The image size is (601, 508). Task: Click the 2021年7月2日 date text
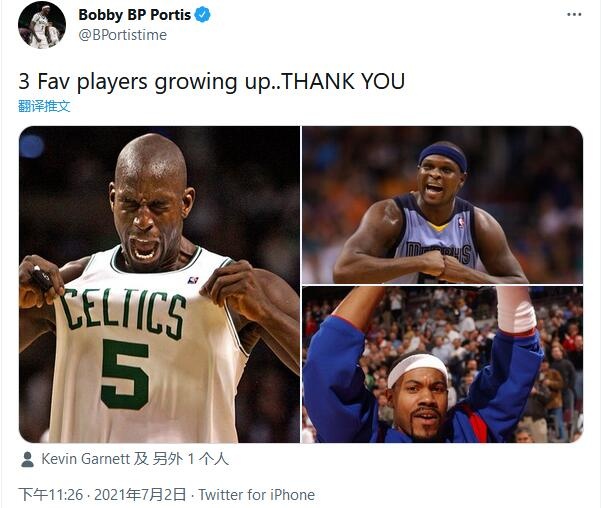(140, 495)
